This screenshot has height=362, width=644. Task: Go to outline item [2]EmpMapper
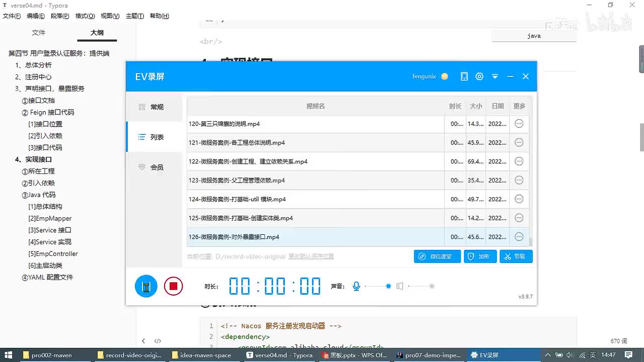(x=50, y=218)
